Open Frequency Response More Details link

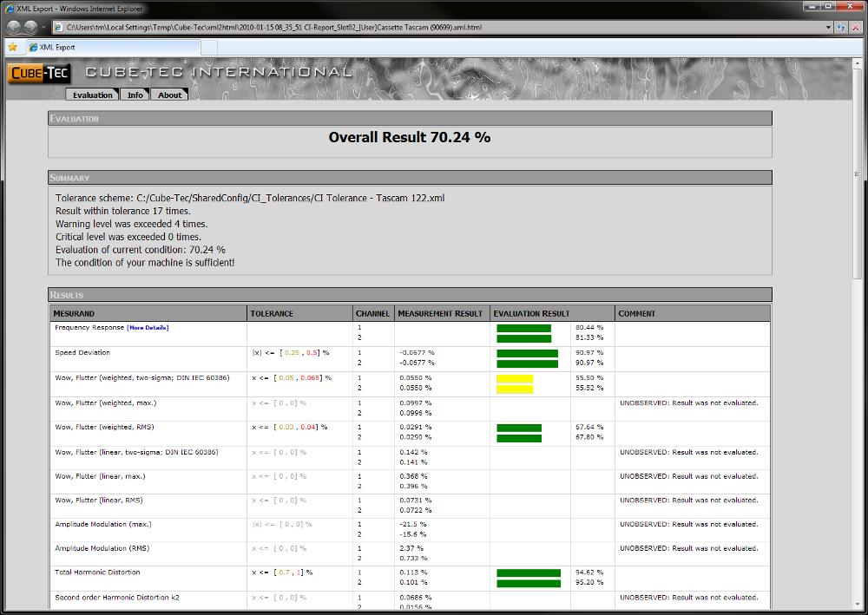pos(147,328)
